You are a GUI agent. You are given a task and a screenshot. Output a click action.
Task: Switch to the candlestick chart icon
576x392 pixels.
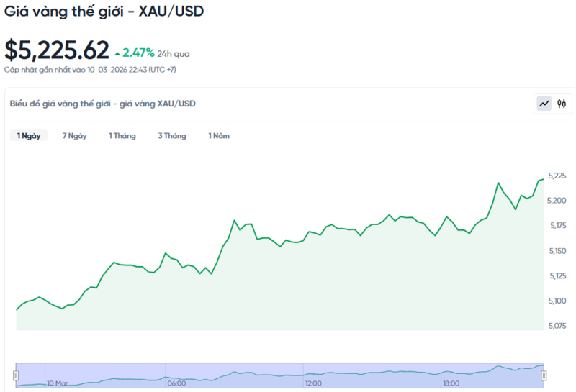[562, 104]
